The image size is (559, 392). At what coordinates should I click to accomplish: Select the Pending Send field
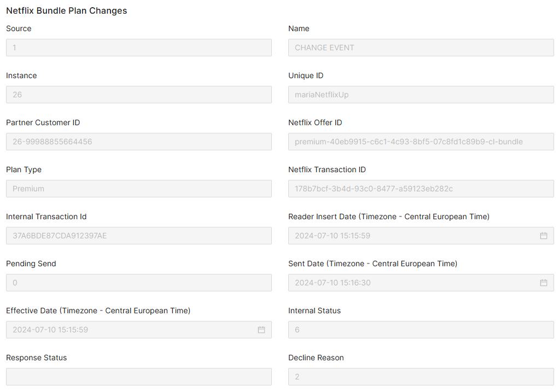[x=139, y=283]
